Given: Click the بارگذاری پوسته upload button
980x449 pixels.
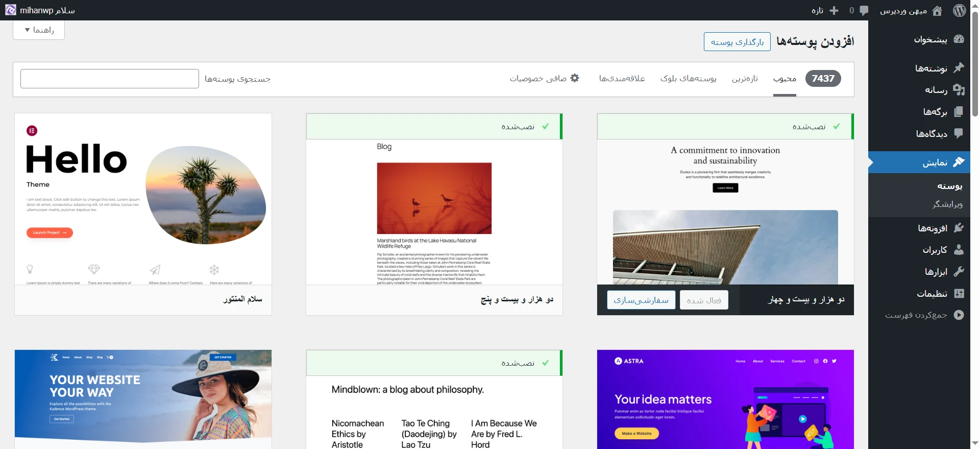Looking at the screenshot, I should 737,42.
